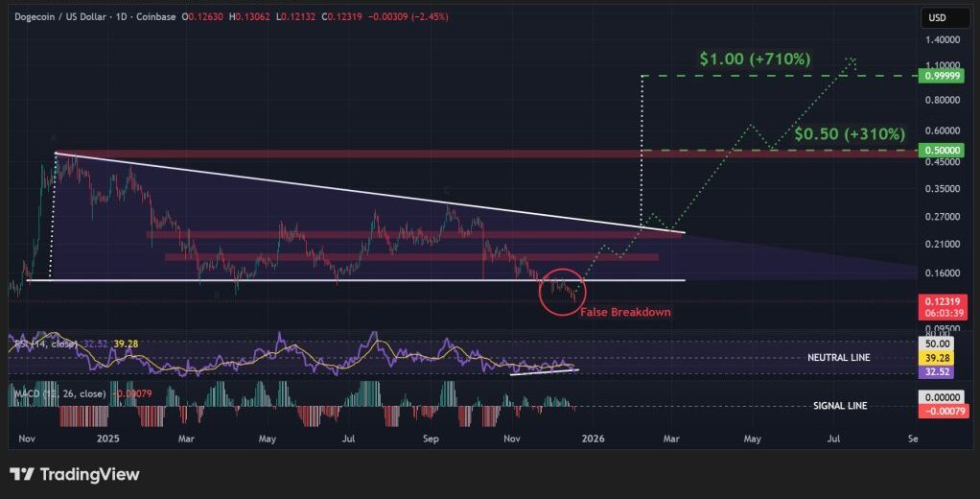This screenshot has height=499, width=980.
Task: Click the red −0.00079 MACD axis label
Action: click(x=944, y=412)
